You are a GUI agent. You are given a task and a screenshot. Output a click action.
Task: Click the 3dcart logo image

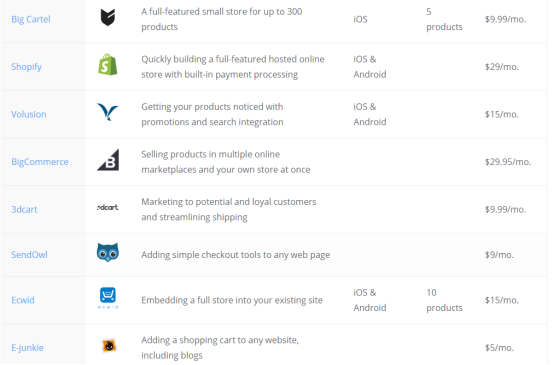108,208
